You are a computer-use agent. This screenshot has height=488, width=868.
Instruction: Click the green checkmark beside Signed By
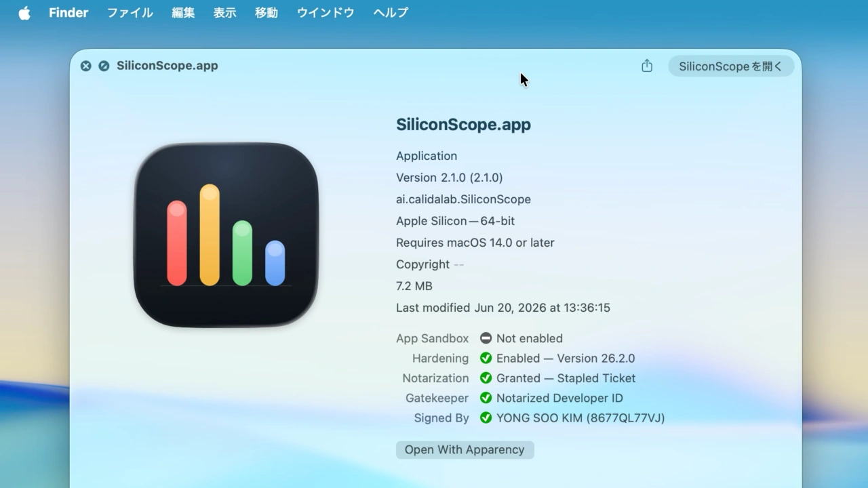tap(486, 418)
